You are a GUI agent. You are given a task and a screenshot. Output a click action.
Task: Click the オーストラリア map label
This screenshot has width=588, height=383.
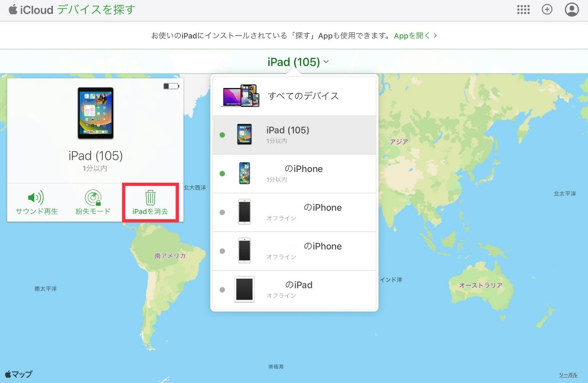pos(481,286)
